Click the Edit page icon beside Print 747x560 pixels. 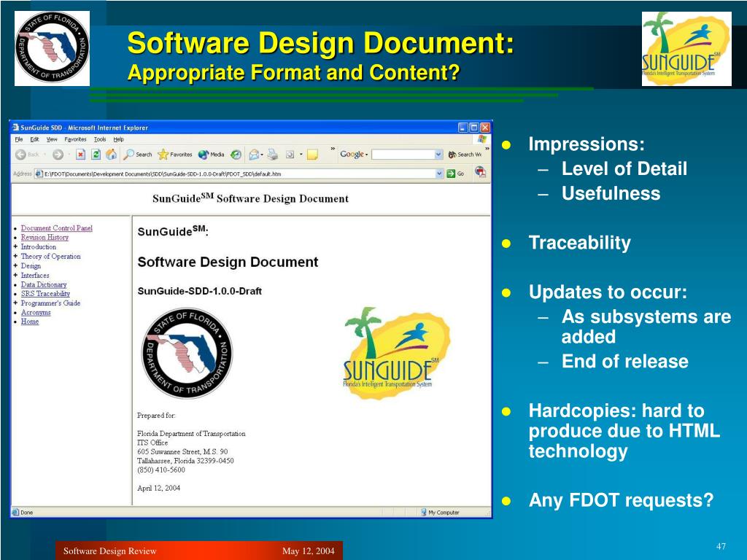[x=290, y=155]
